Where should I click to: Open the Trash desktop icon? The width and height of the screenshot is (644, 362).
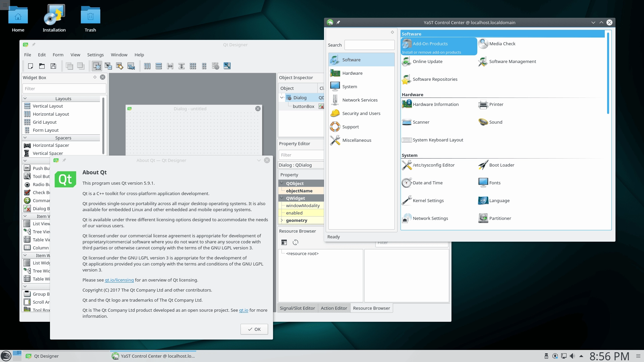click(90, 19)
